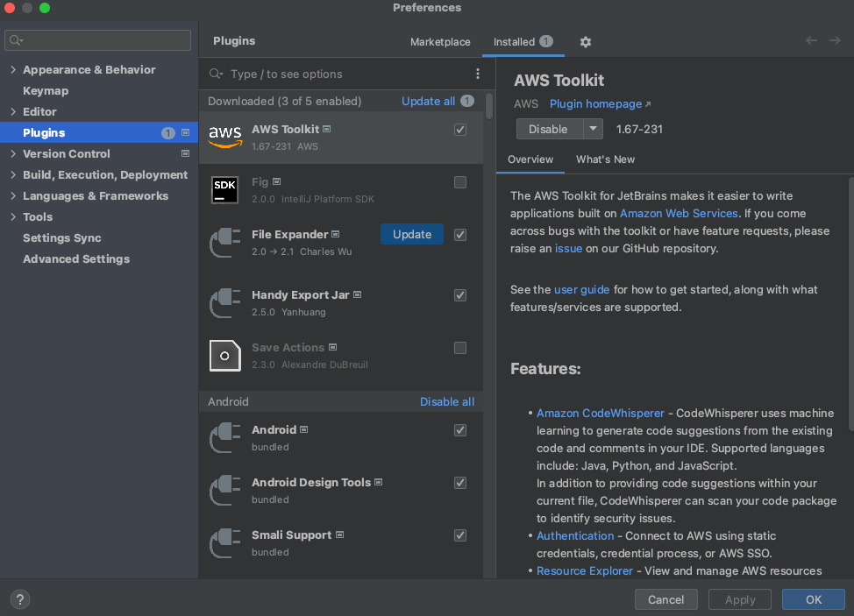854x616 pixels.
Task: Uncheck the File Expander plugin checkbox
Action: coord(460,235)
